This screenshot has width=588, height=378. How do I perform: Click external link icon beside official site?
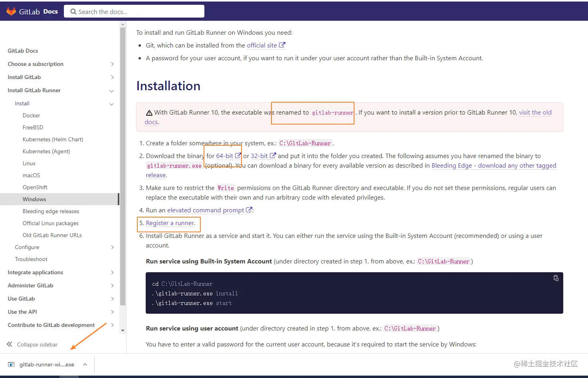point(282,45)
